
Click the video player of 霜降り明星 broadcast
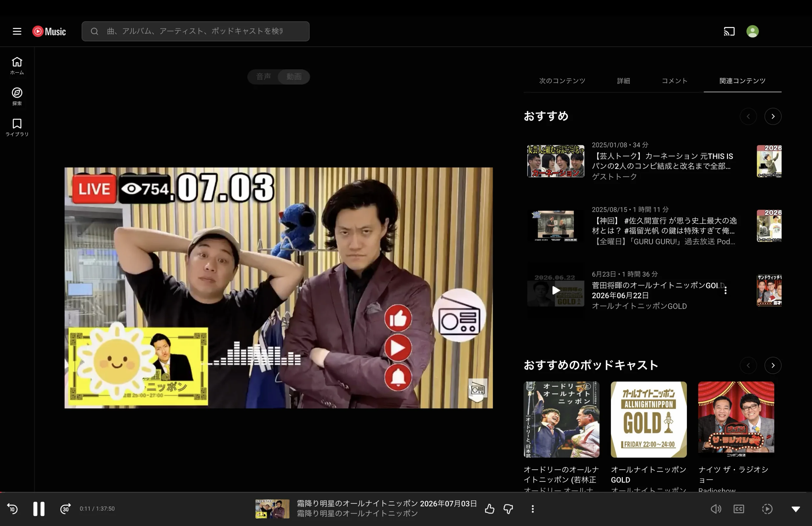tap(279, 288)
